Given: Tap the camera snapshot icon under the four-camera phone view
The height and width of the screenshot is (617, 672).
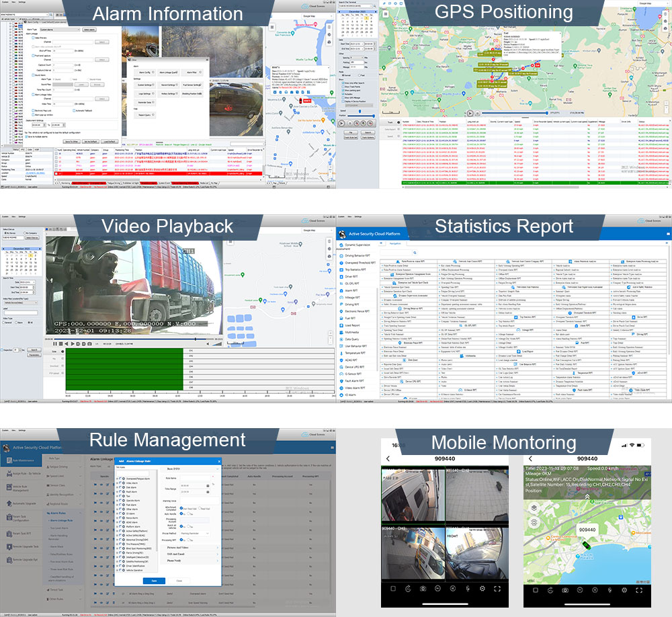Looking at the screenshot, I should click(423, 589).
